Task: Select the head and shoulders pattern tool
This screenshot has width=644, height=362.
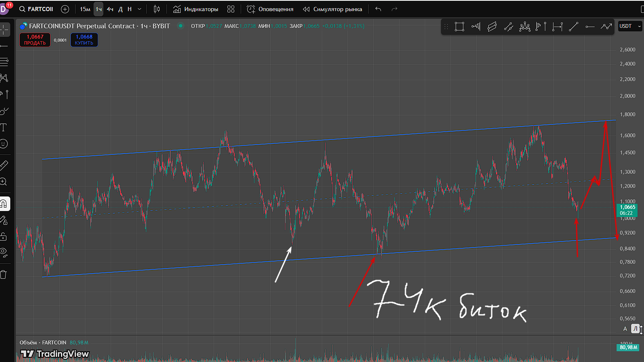Action: click(x=525, y=27)
